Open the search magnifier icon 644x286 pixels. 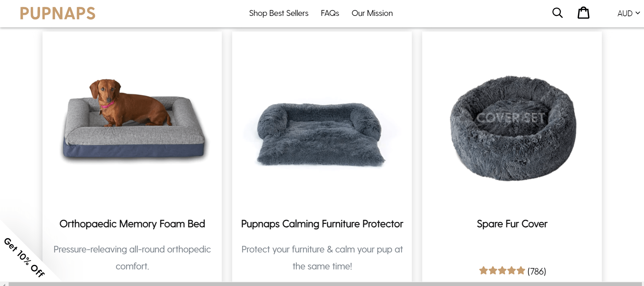557,13
